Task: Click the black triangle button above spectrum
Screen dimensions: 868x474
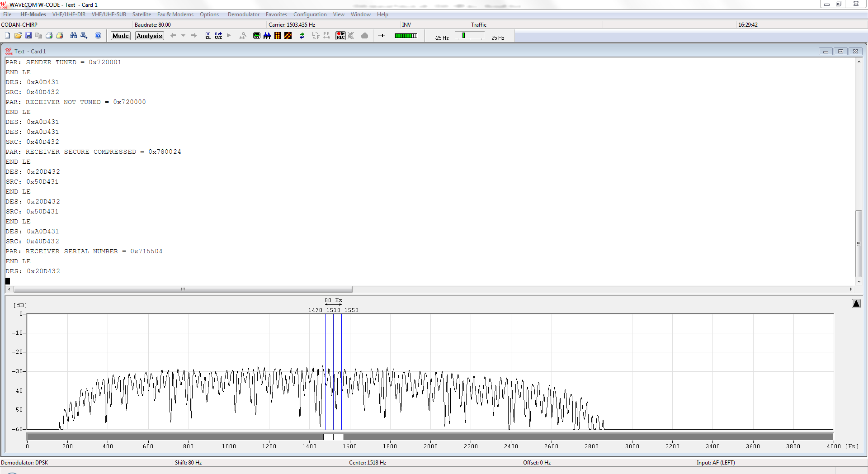Action: (856, 303)
